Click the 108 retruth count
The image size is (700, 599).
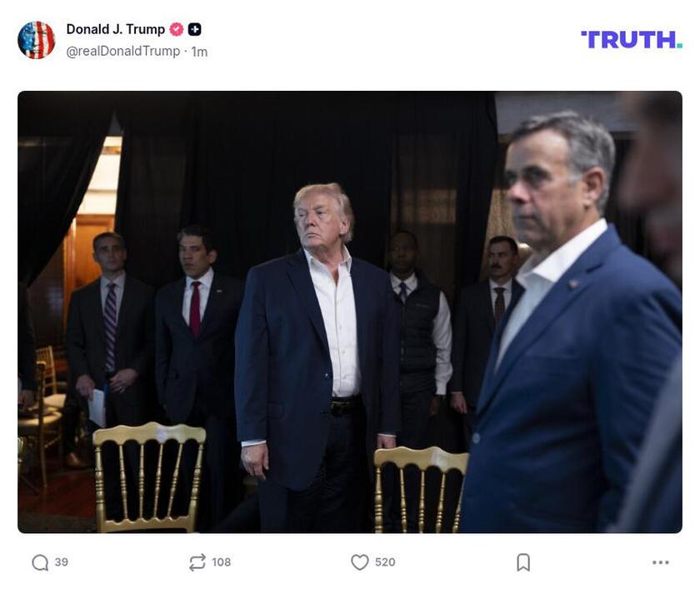coord(222,563)
